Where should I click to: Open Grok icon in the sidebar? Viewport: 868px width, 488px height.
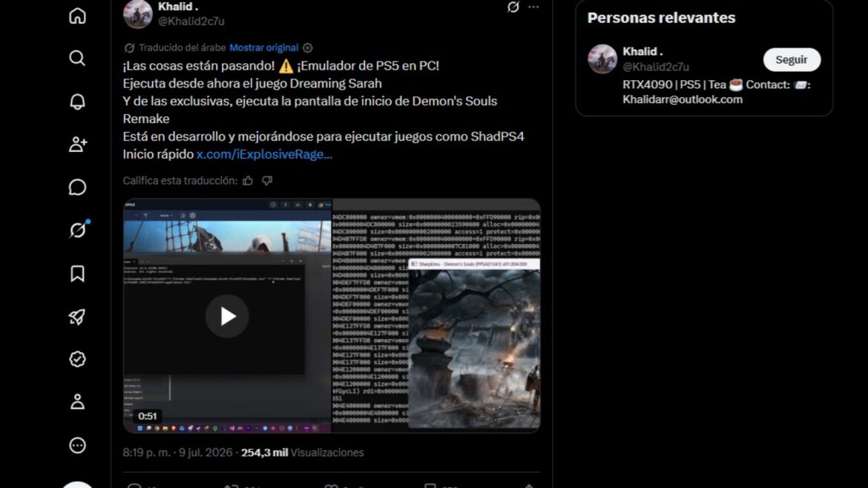coord(78,230)
